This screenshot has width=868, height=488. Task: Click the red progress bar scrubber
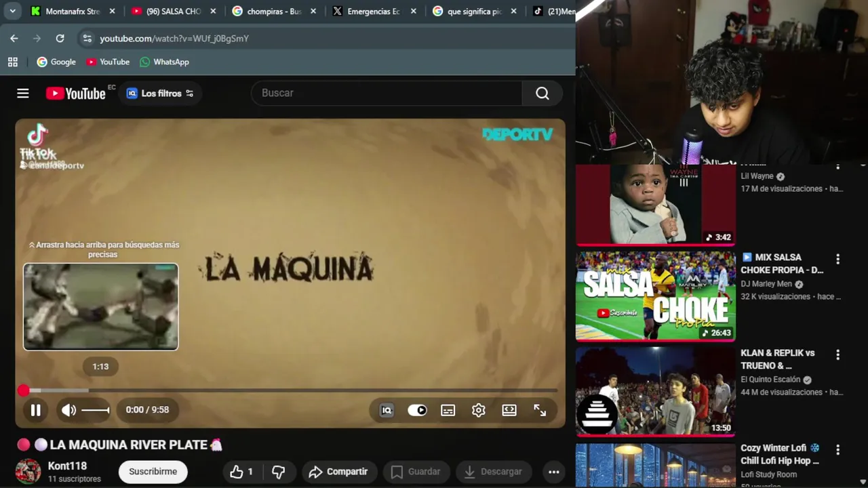coord(24,390)
